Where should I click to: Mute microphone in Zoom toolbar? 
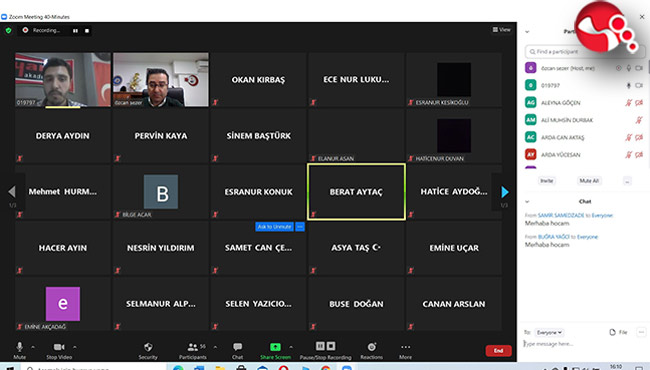[x=19, y=350]
